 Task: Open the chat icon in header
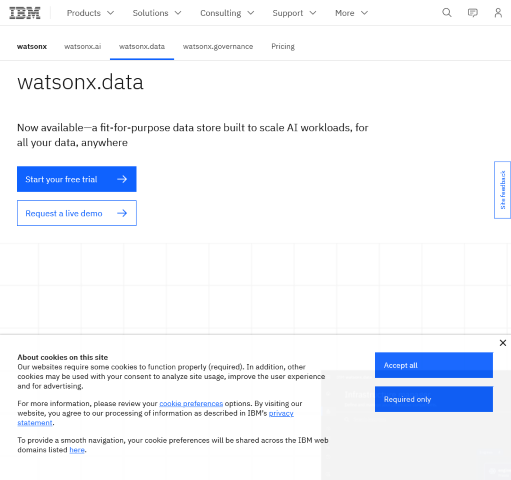click(473, 13)
